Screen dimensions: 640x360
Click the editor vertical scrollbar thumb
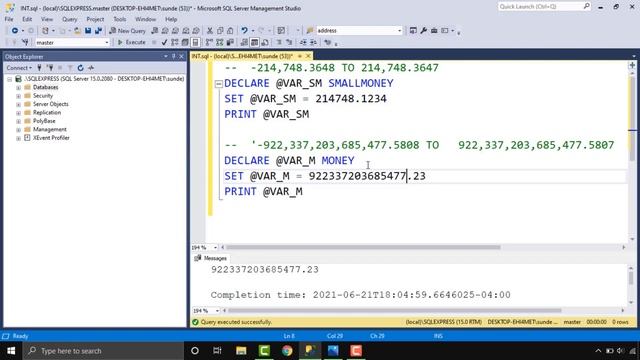632,119
